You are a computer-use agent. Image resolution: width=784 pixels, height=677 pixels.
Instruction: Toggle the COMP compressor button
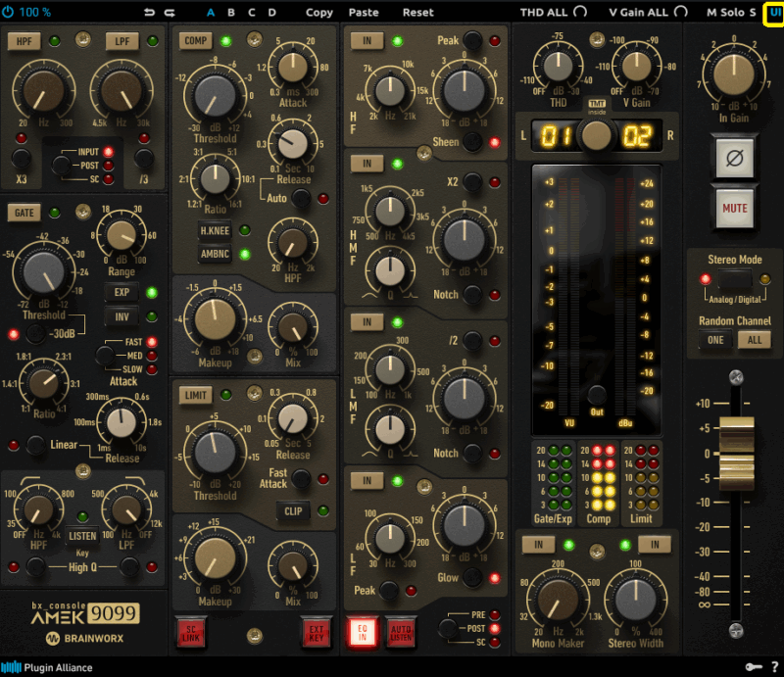point(195,40)
